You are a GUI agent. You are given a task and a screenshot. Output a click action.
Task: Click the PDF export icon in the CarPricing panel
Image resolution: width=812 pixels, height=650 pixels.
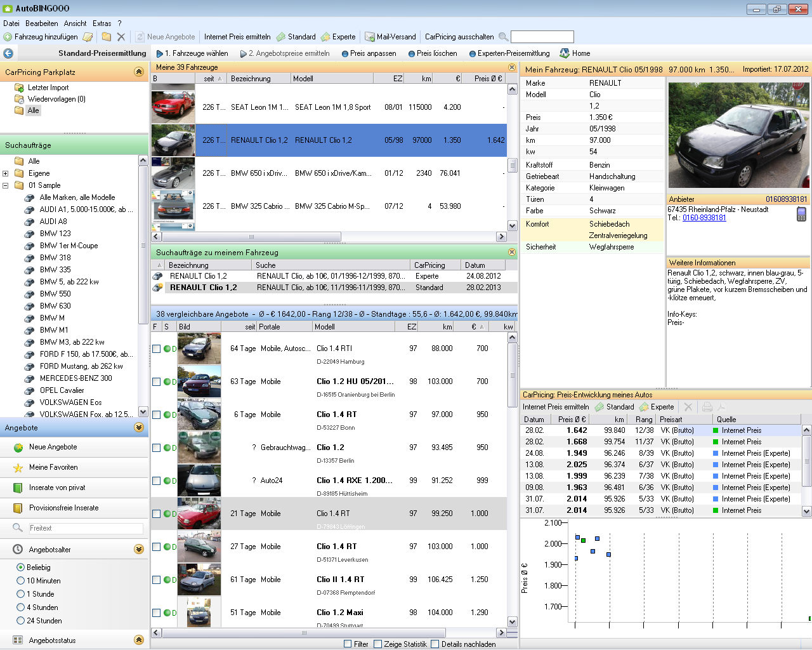click(x=721, y=407)
